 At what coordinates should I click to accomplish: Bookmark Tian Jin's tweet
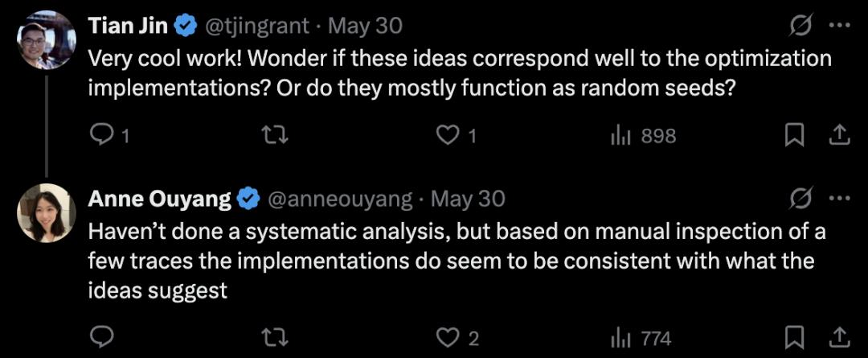click(x=794, y=136)
